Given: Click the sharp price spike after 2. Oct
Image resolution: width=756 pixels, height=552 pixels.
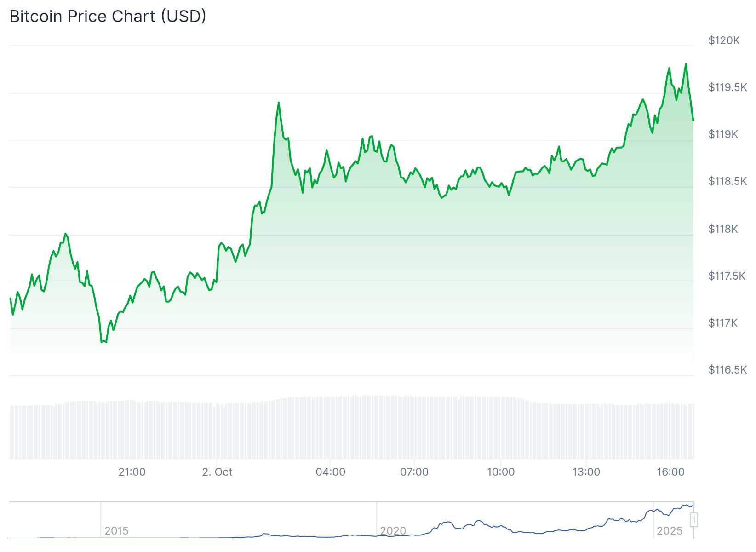Looking at the screenshot, I should 279,103.
